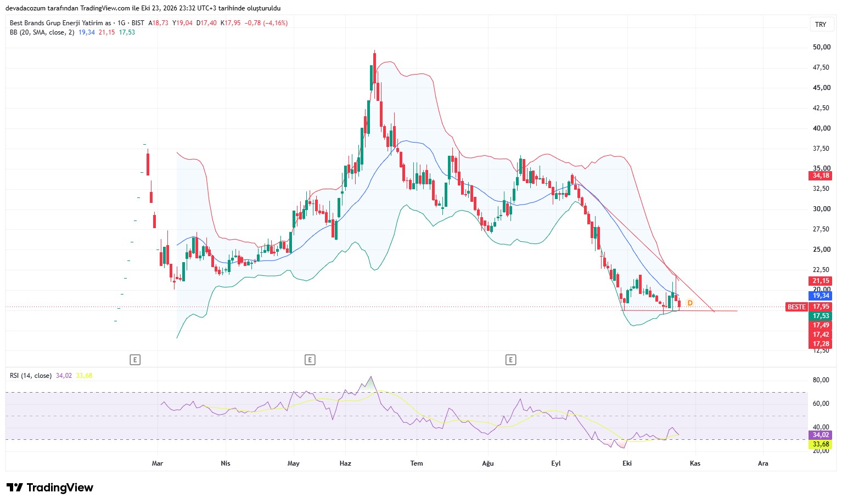
Task: Click the Ara label on time axis
Action: [x=763, y=463]
